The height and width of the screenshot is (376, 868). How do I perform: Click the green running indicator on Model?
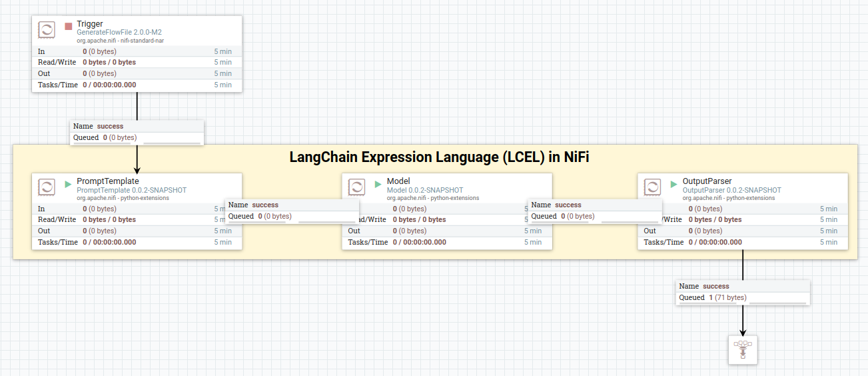[x=378, y=184]
